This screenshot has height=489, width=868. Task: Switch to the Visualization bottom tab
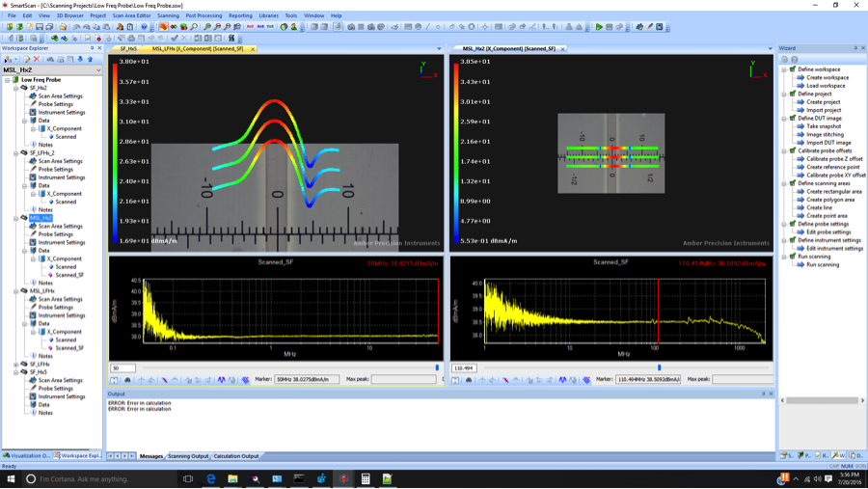26,456
